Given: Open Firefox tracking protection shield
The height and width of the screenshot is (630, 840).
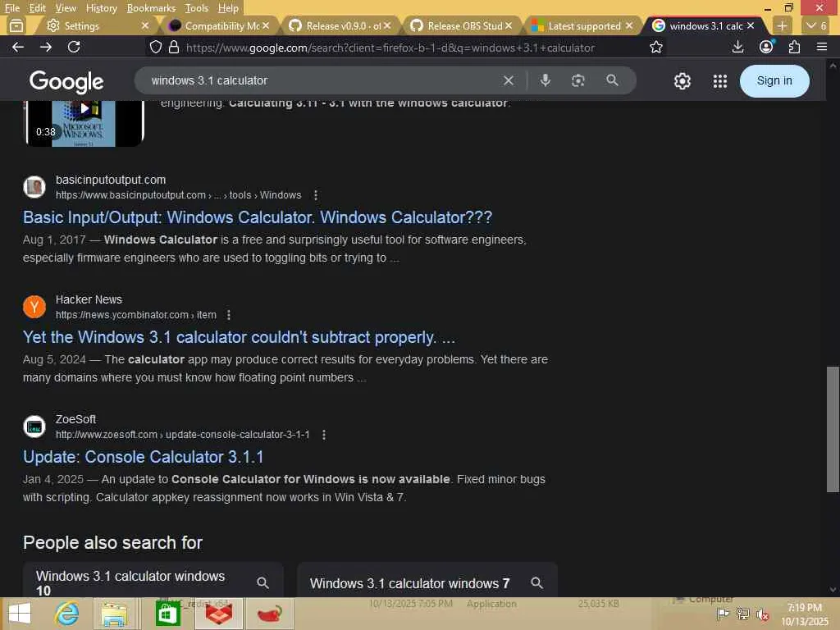Looking at the screenshot, I should point(156,47).
